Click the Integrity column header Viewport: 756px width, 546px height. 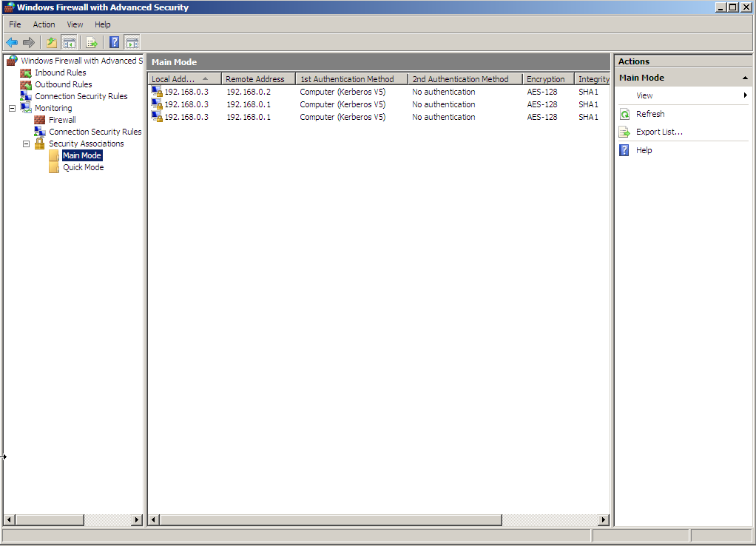(593, 79)
